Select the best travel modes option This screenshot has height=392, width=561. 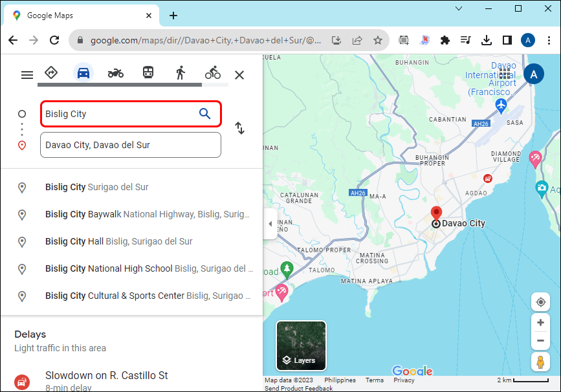pos(51,72)
